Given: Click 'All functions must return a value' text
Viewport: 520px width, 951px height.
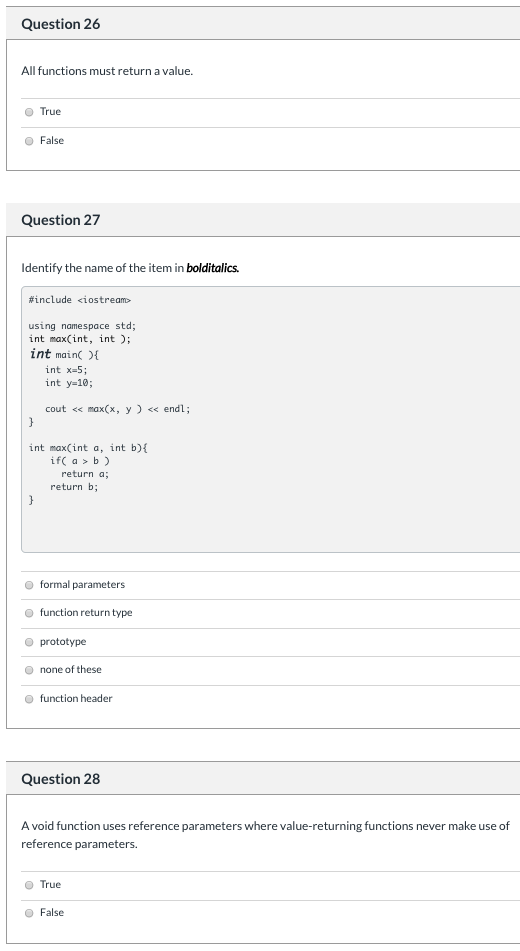Looking at the screenshot, I should pyautogui.click(x=107, y=71).
